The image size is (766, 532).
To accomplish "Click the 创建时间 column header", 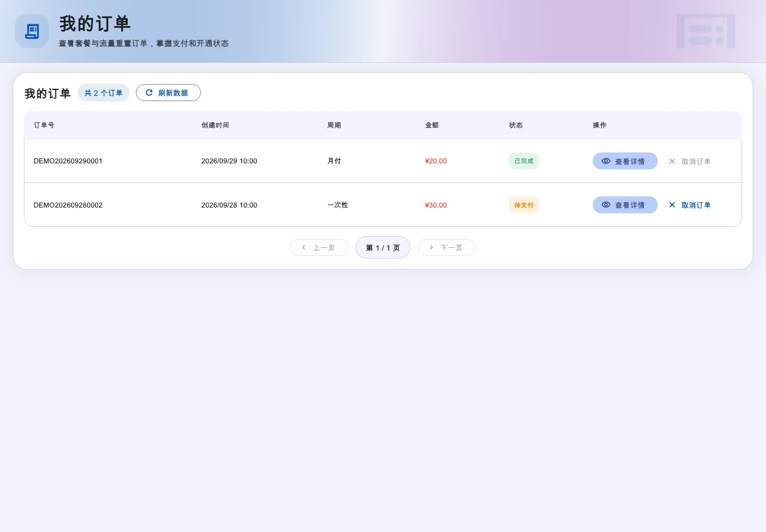I will pos(215,125).
